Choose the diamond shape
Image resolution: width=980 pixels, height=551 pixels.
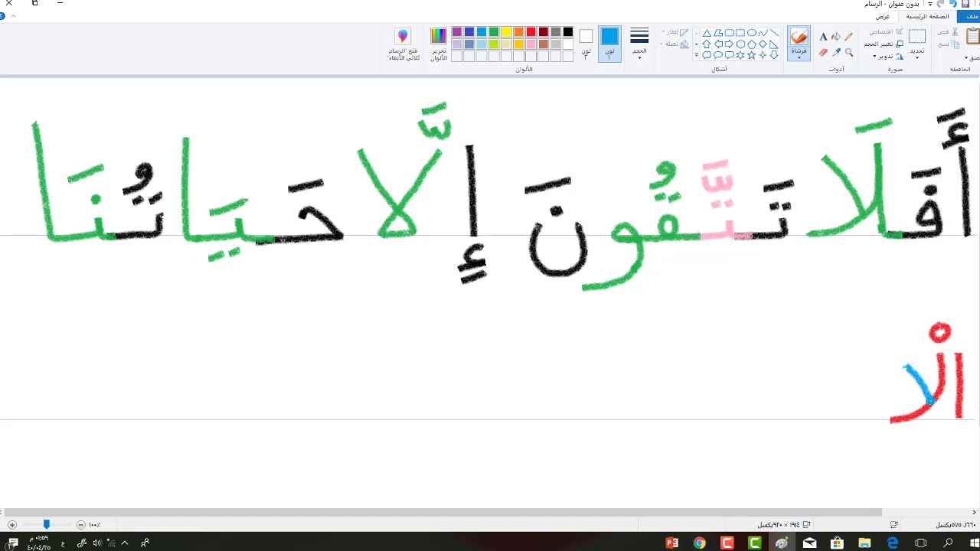coord(763,44)
